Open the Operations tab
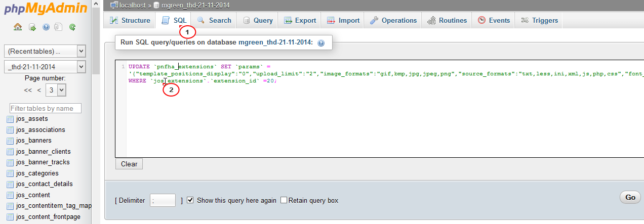Screen dimensions: 644x224 coord(393,20)
